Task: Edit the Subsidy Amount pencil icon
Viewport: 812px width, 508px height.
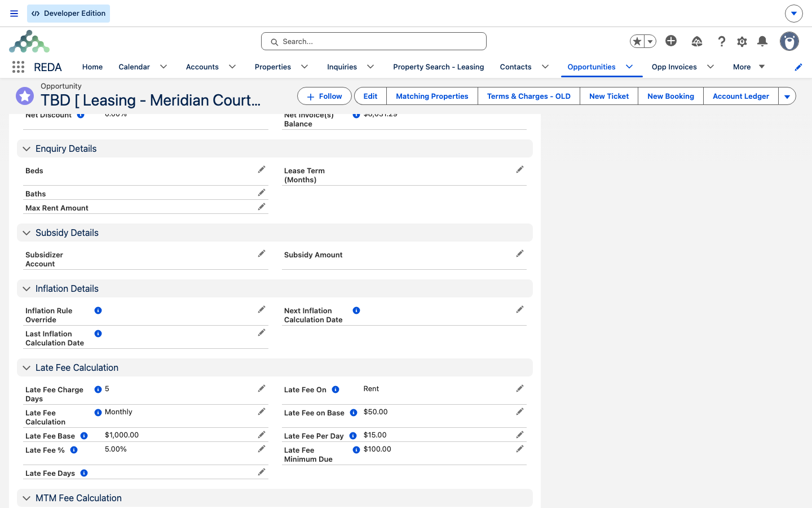Action: (x=520, y=253)
